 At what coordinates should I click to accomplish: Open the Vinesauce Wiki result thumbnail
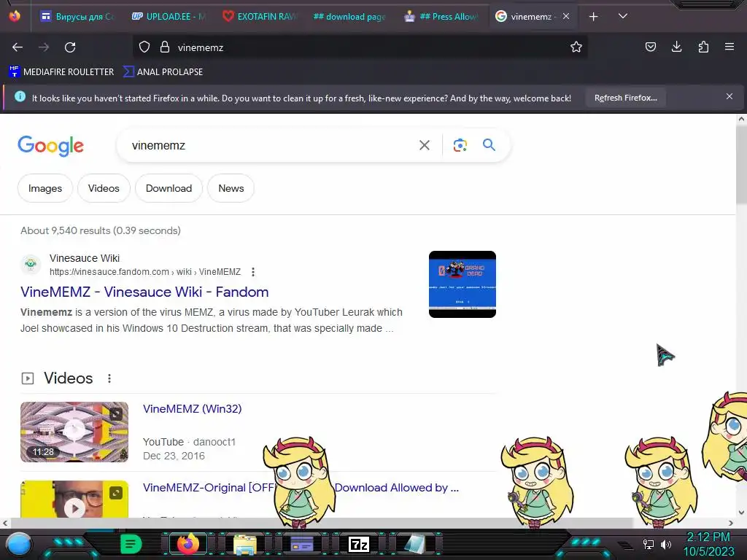(x=462, y=284)
